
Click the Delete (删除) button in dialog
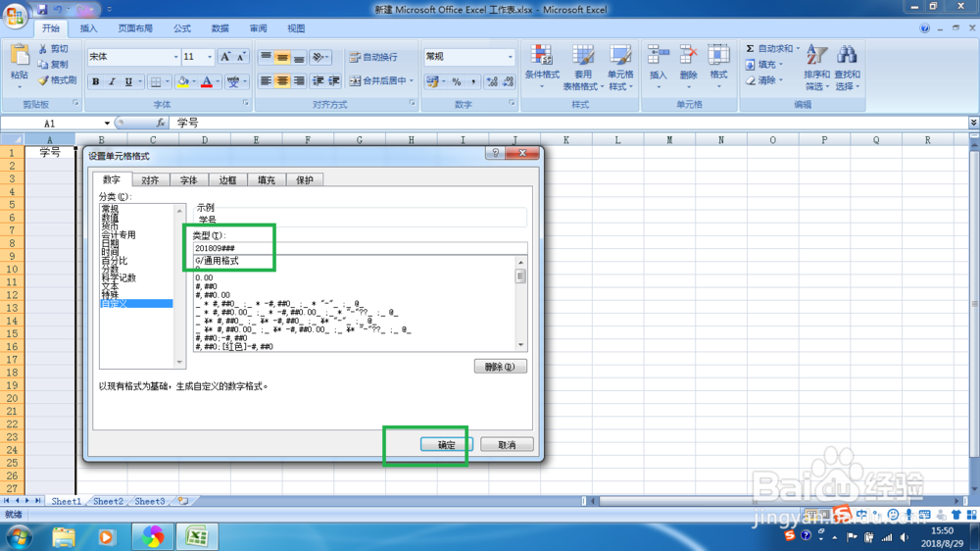pos(500,367)
